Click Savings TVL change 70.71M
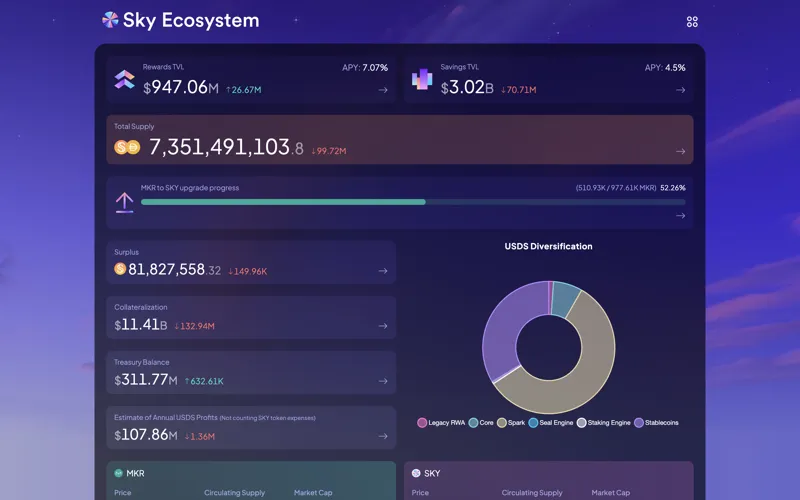 (x=518, y=90)
